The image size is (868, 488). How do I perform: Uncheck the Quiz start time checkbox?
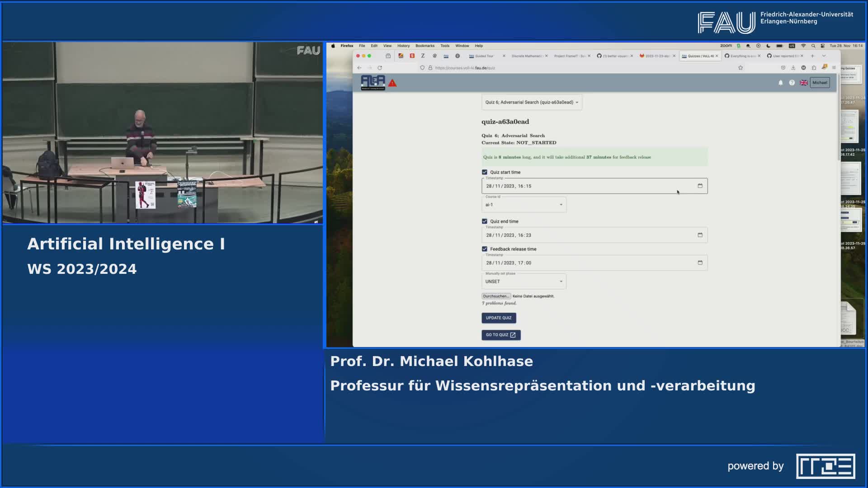(x=484, y=172)
